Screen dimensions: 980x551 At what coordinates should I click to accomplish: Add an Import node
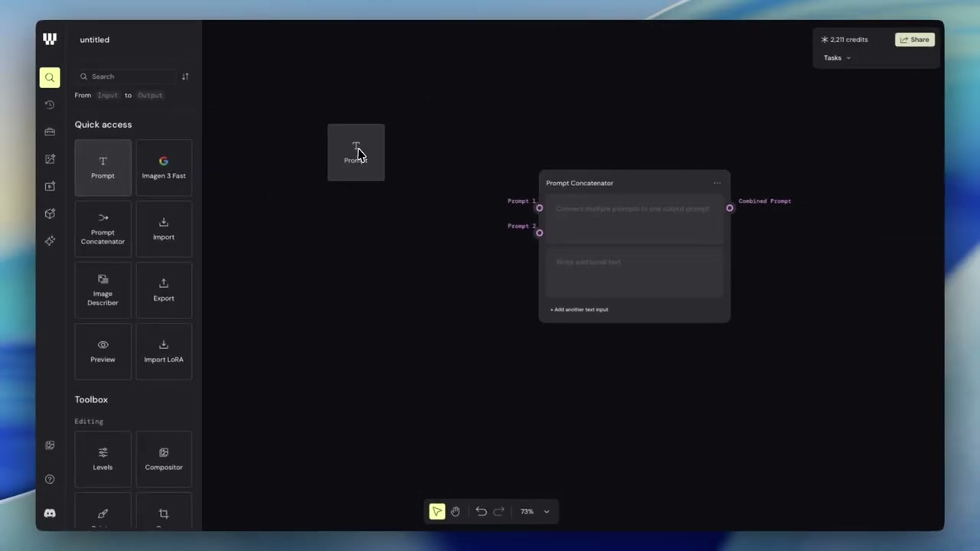tap(164, 229)
